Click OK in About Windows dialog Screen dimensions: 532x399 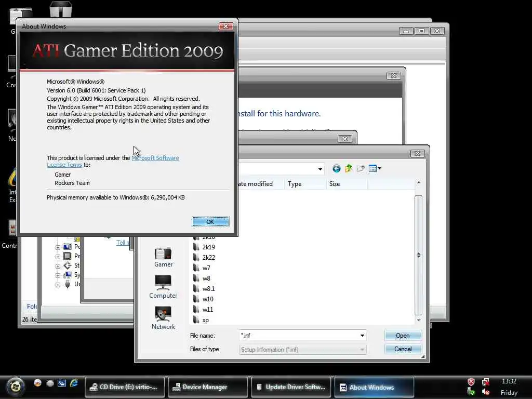coord(210,221)
